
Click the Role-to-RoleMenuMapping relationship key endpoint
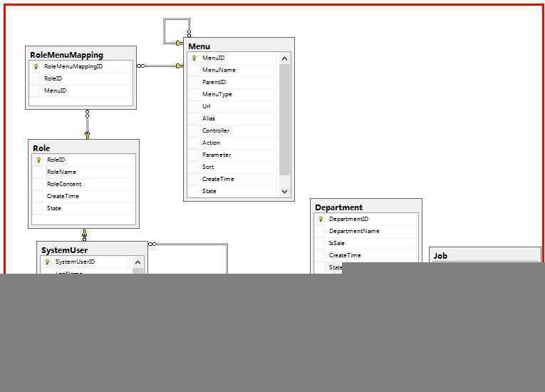[x=87, y=135]
